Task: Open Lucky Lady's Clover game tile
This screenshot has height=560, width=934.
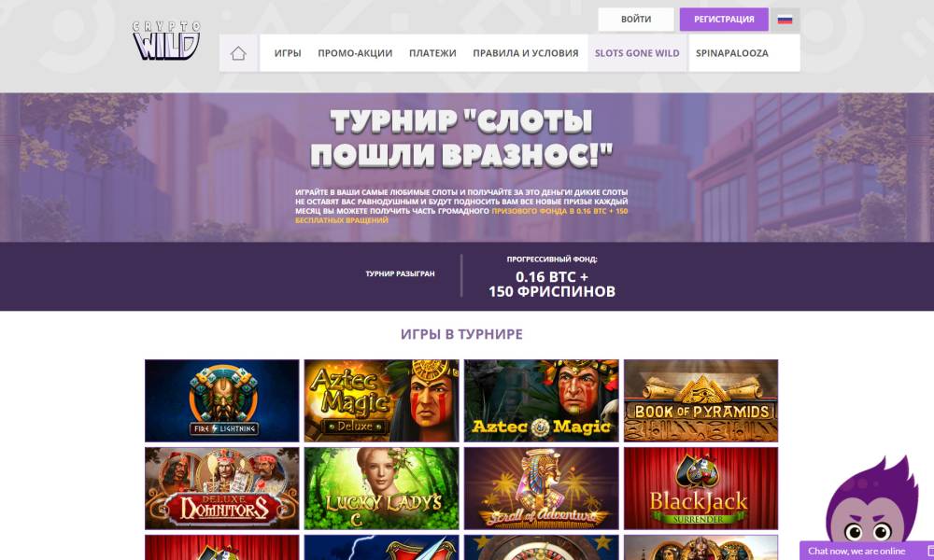Action: pyautogui.click(x=382, y=488)
